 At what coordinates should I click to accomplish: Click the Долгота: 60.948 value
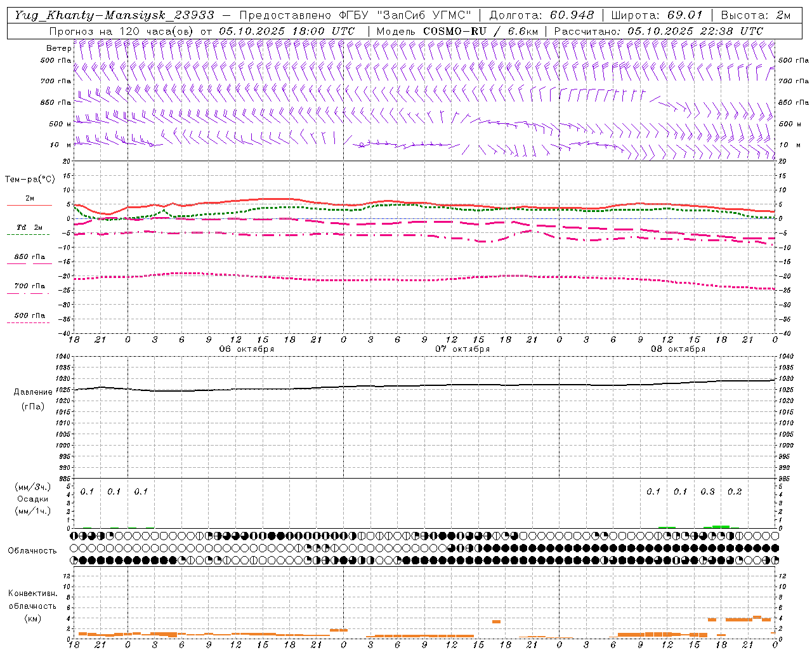tap(542, 15)
